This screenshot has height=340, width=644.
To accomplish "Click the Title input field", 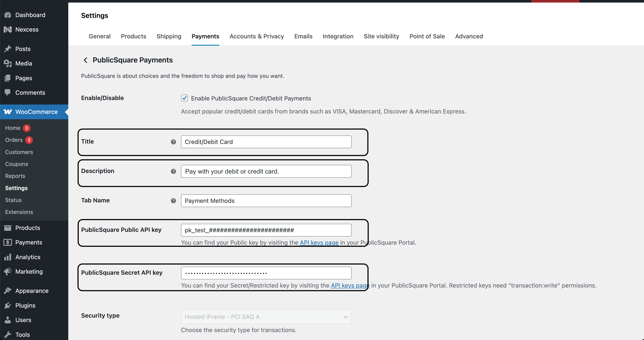I will point(266,142).
